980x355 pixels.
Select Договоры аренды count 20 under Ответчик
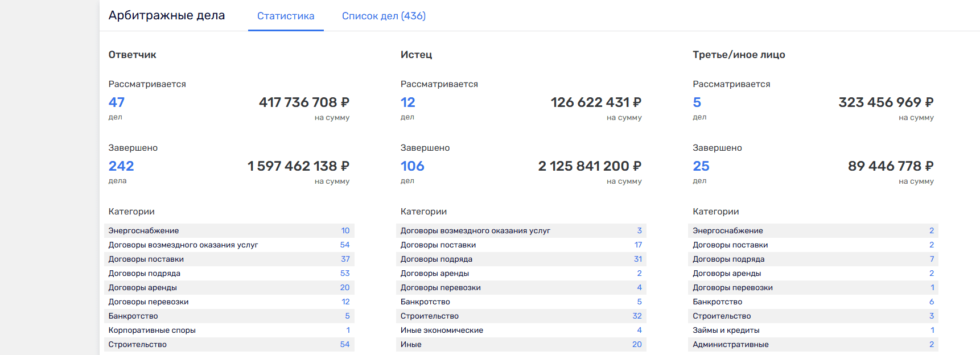pyautogui.click(x=345, y=287)
